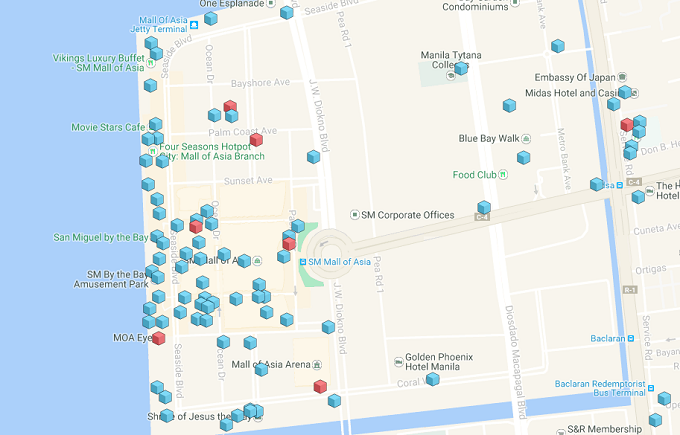Click the SM Mall of Asia blue station label

pyautogui.click(x=340, y=262)
